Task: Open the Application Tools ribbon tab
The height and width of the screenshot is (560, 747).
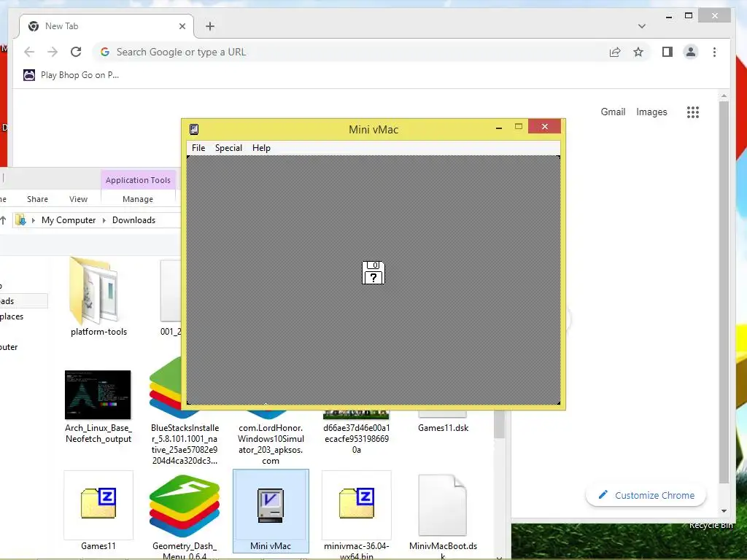Action: [x=138, y=180]
